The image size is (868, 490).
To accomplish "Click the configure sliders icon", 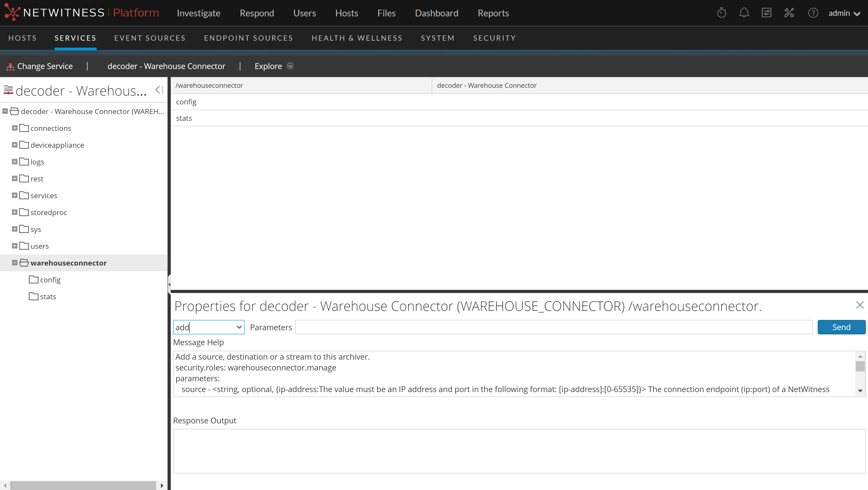I will click(x=766, y=13).
